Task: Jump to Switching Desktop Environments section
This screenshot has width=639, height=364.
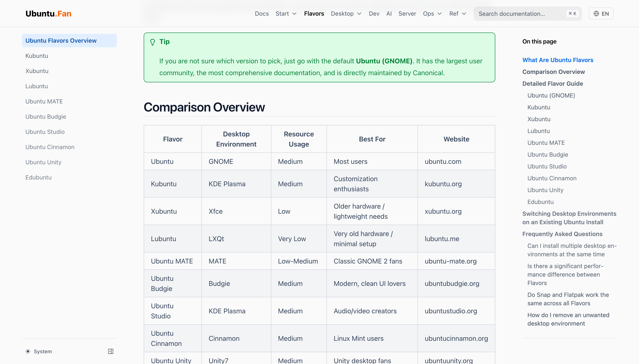Action: click(569, 218)
